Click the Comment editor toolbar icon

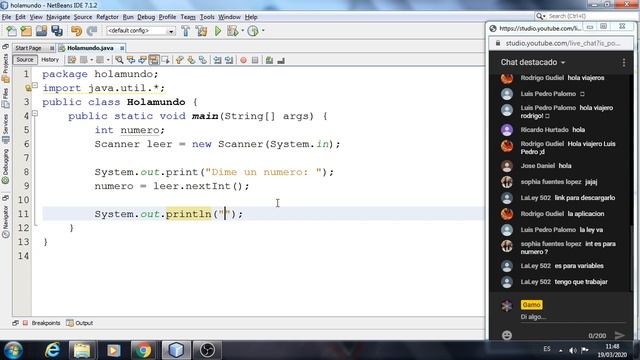coord(269,60)
